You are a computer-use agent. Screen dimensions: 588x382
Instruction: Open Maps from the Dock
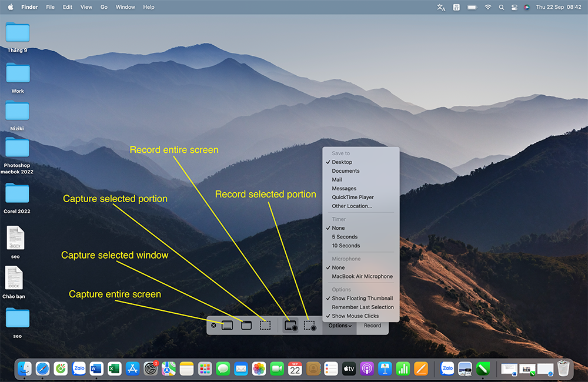169,369
